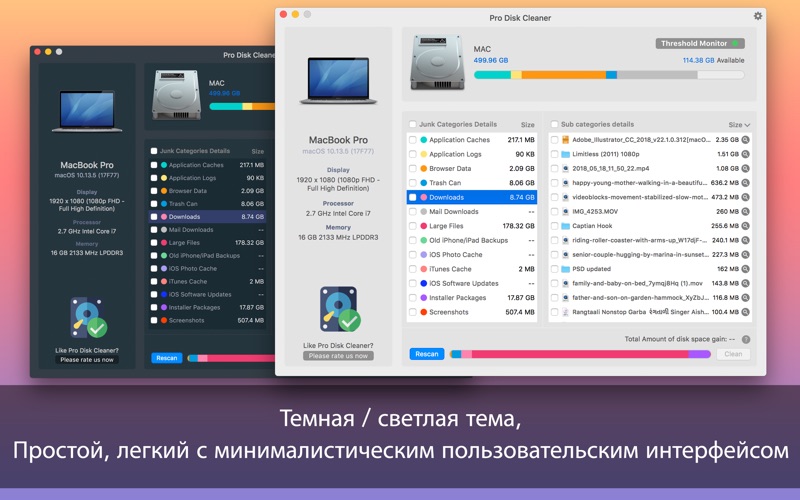Viewport: 800px width, 500px height.
Task: Click 499.96 GB capacity text in light window
Action: [491, 60]
